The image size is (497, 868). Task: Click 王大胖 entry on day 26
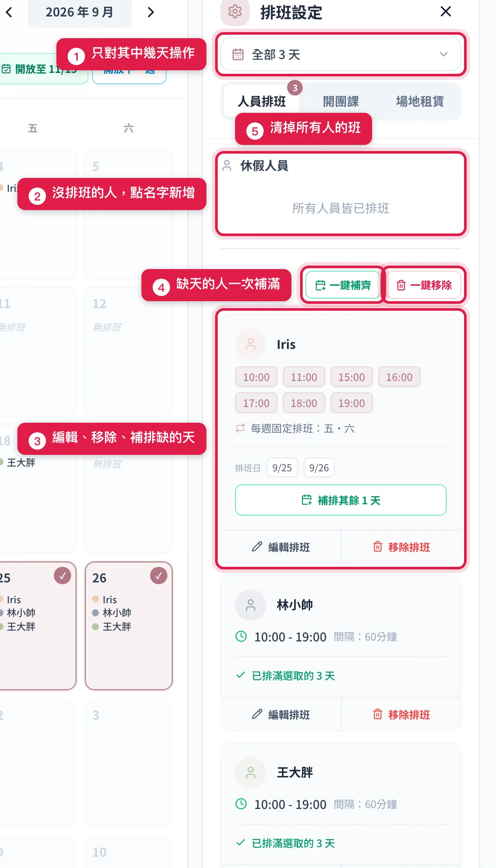(x=111, y=627)
